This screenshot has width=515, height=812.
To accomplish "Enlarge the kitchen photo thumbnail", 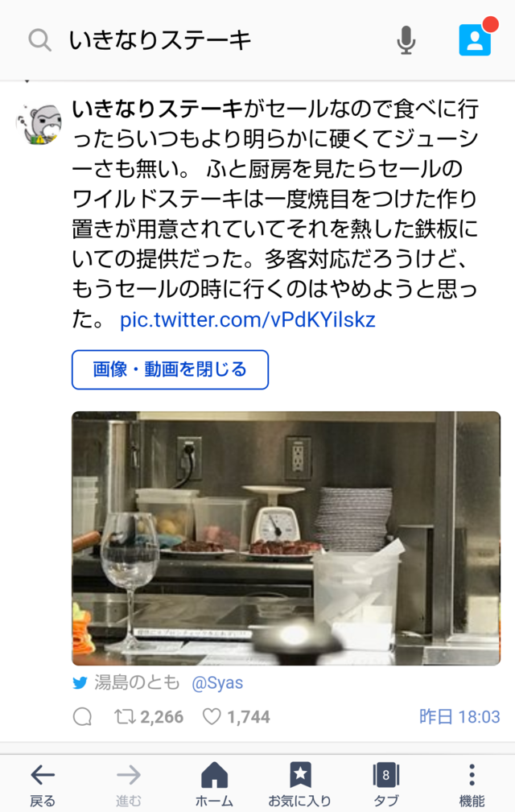I will (286, 538).
